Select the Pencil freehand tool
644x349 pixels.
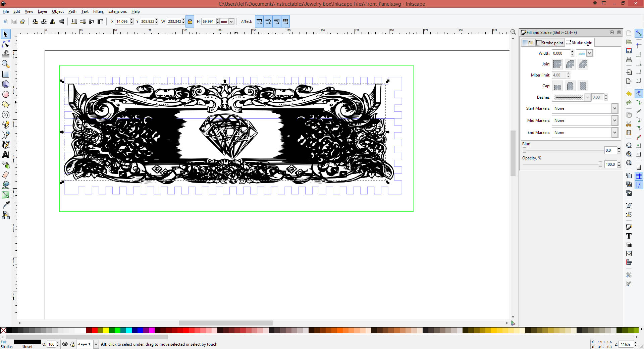[5, 124]
